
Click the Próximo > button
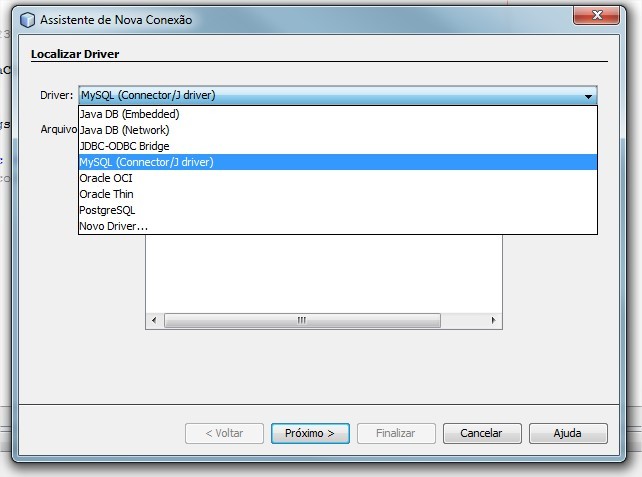coord(310,433)
